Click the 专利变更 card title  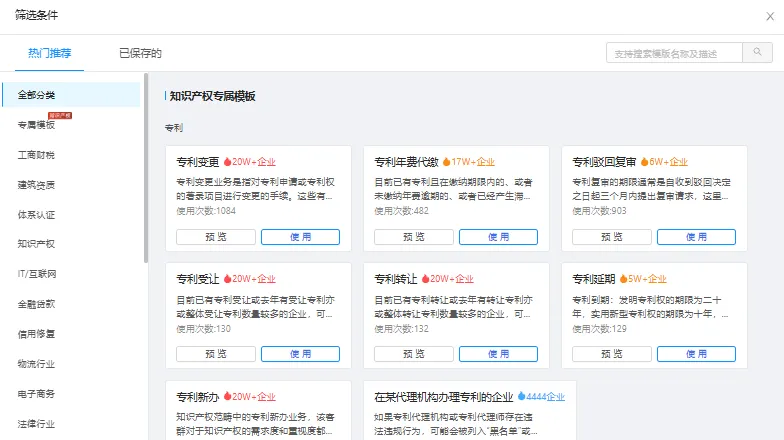198,162
